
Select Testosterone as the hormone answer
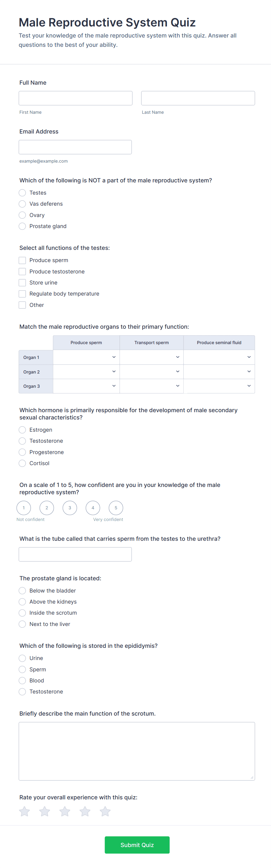tap(22, 441)
